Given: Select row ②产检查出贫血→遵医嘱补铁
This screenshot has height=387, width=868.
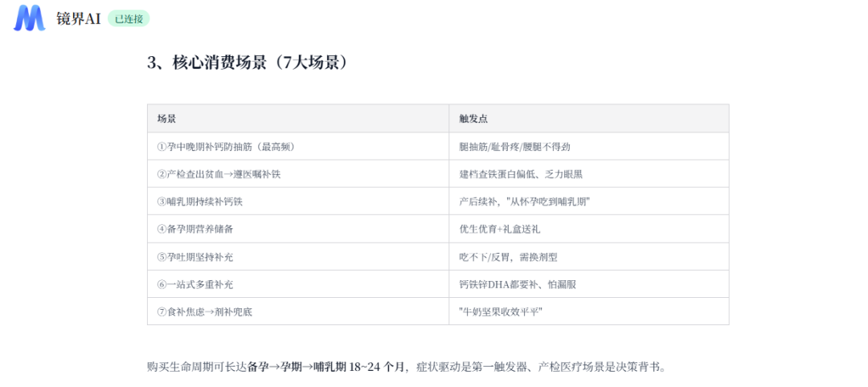Looking at the screenshot, I should pos(438,174).
